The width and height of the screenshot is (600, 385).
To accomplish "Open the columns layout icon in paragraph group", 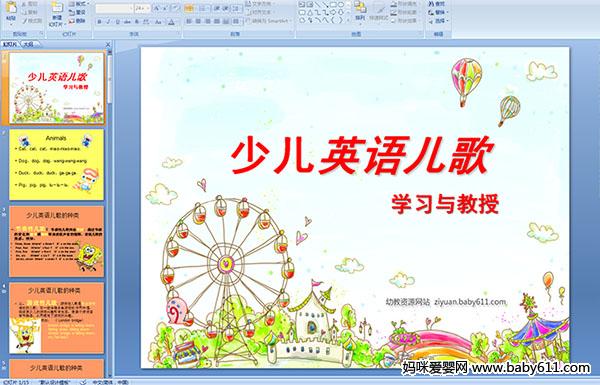I will click(236, 21).
